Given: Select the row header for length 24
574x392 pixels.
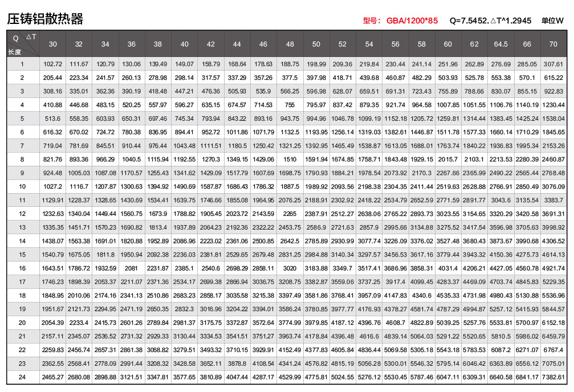Looking at the screenshot, I should coord(22,377).
